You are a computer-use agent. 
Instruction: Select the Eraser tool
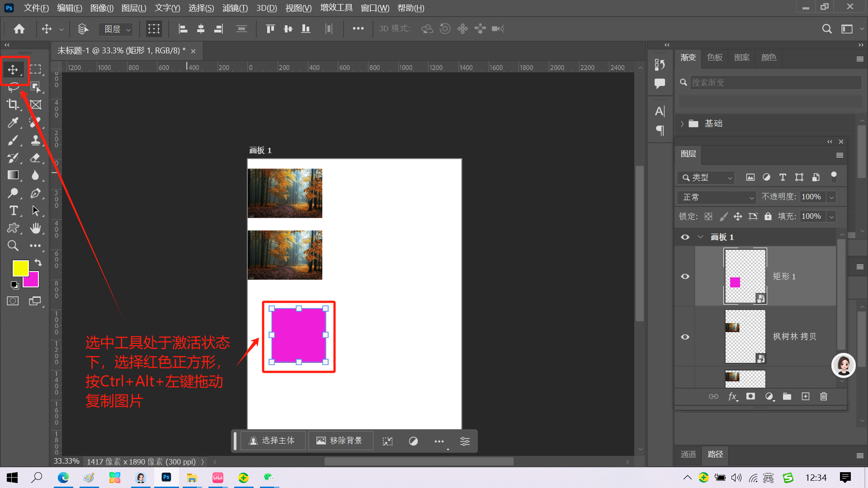tap(35, 158)
